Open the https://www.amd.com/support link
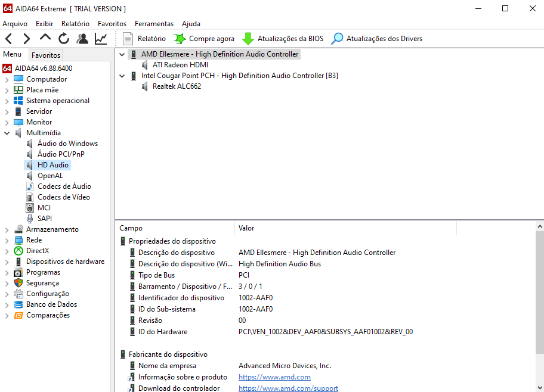The height and width of the screenshot is (392, 544). pos(288,388)
